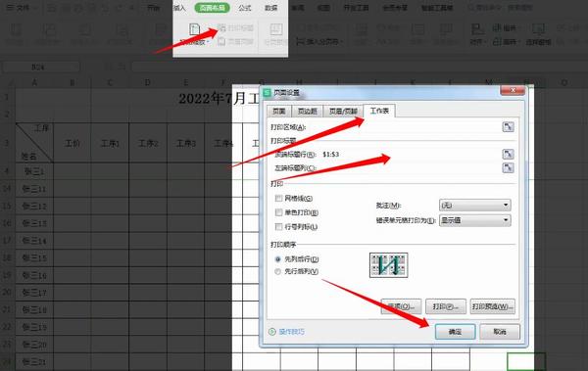Click the 操作技巧 play icon
Screen dimensions: 588x371
coord(272,332)
